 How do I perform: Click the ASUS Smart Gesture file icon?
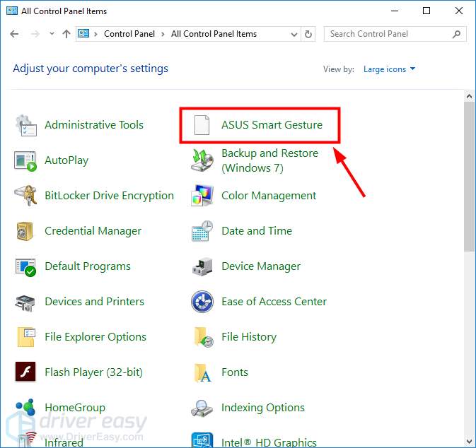point(202,124)
